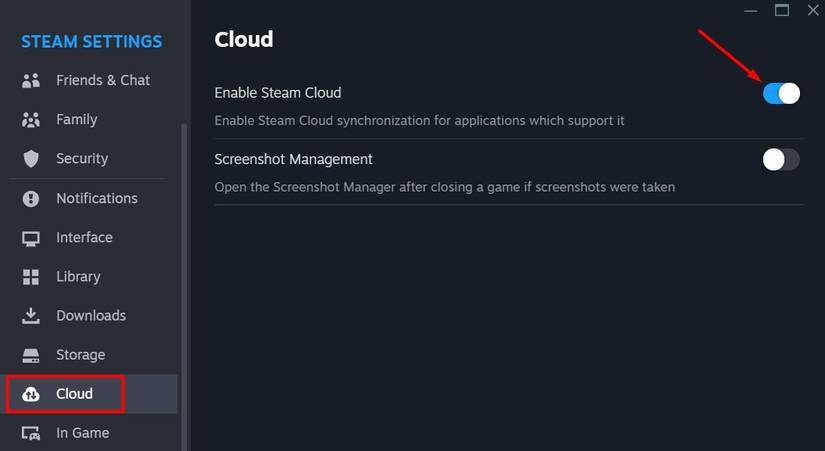Click the Downloads arrow icon

tap(31, 316)
